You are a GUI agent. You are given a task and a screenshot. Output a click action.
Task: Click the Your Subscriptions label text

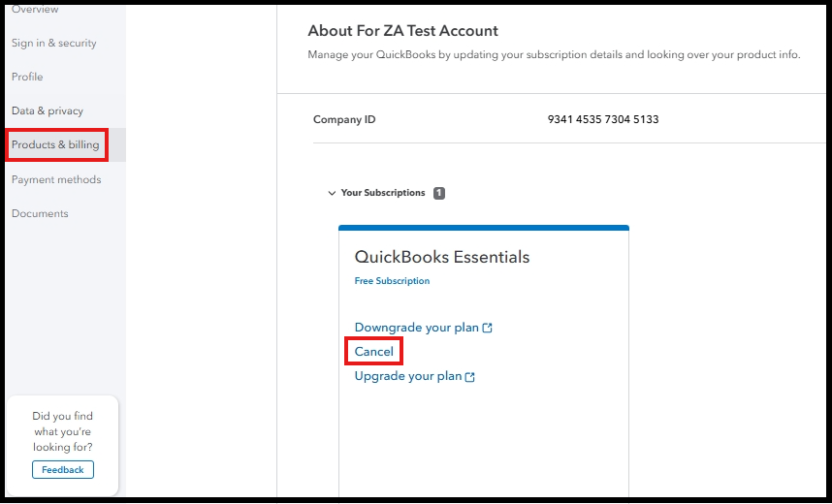pyautogui.click(x=383, y=193)
